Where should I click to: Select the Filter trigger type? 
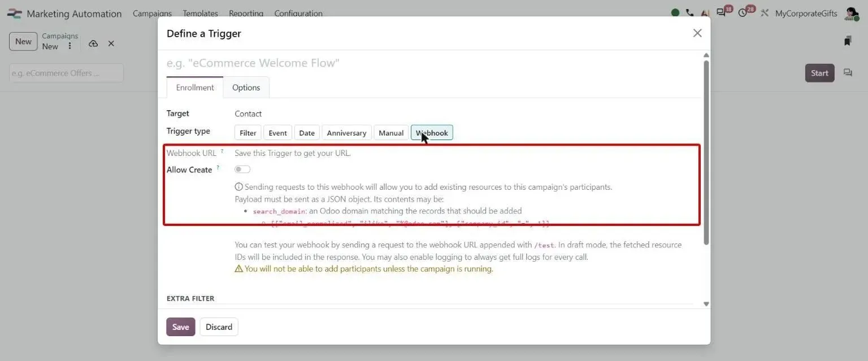(x=248, y=133)
